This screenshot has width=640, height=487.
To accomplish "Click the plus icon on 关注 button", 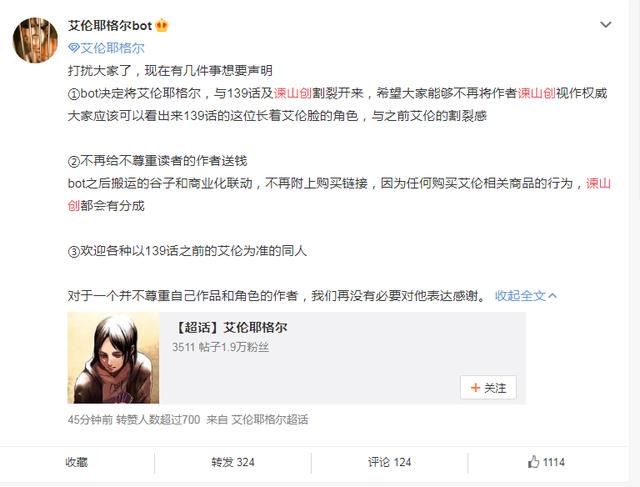I will 475,387.
